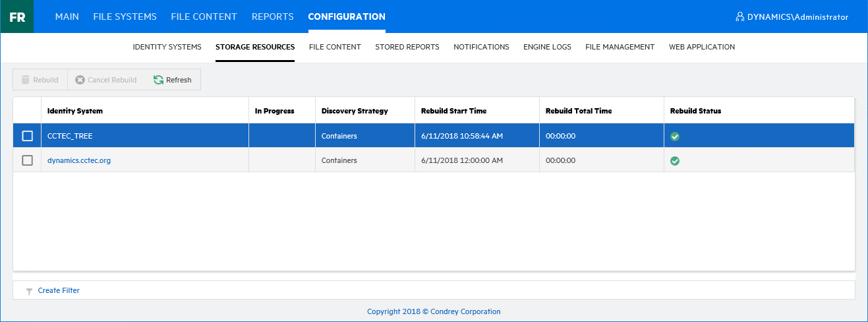Image resolution: width=868 pixels, height=322 pixels.
Task: Check the CCTEC_TREE row checkbox
Action: (27, 136)
